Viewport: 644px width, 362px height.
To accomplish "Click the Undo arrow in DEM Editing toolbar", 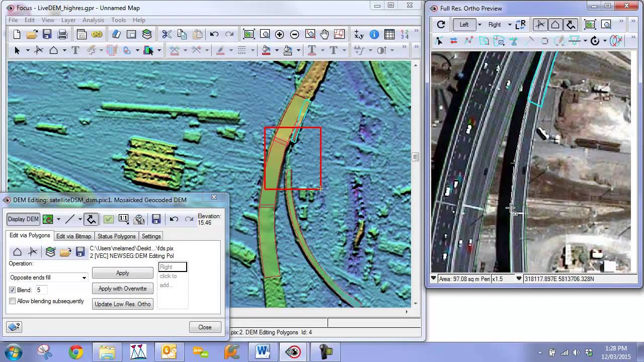I will tap(174, 219).
